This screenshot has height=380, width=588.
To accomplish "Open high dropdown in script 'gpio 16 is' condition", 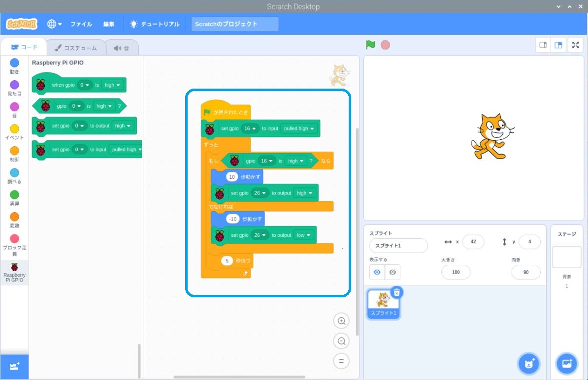I will [x=295, y=161].
